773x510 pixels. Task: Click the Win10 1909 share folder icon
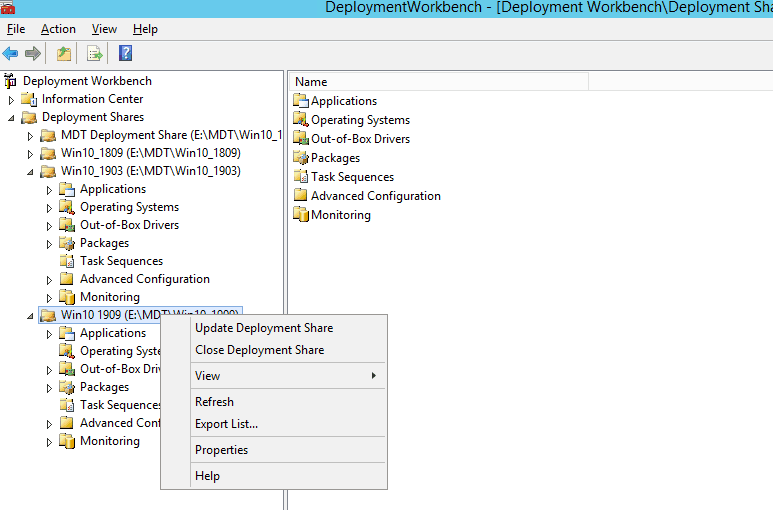pyautogui.click(x=48, y=315)
